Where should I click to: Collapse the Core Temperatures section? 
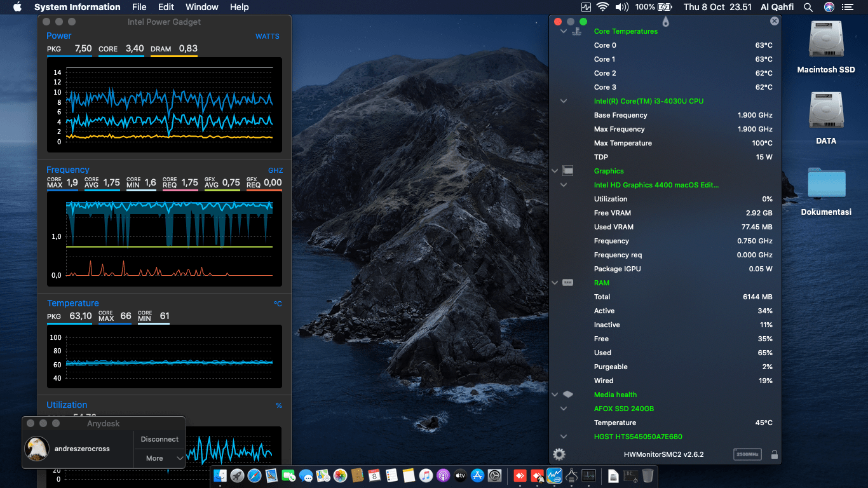coord(562,30)
